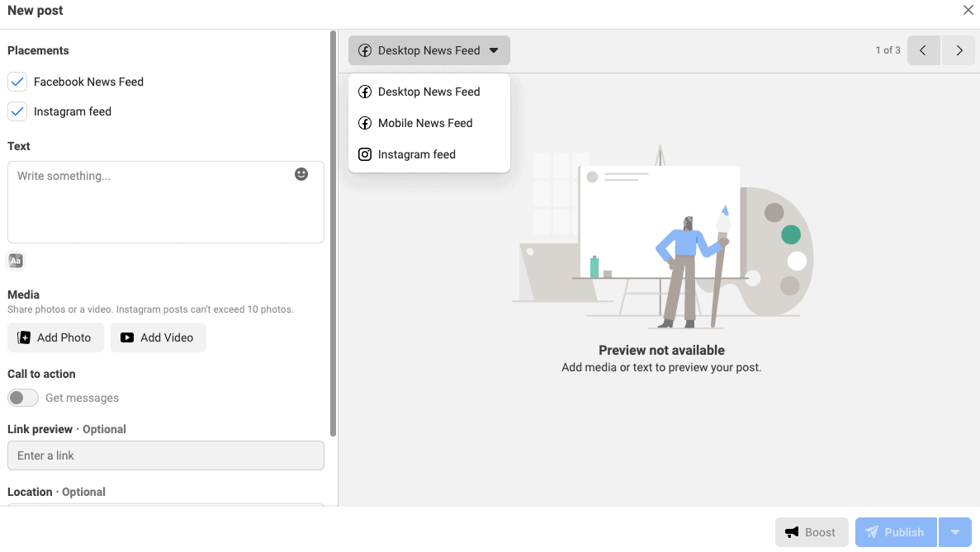Choose Mobile News Feed from preview menu

[x=428, y=123]
